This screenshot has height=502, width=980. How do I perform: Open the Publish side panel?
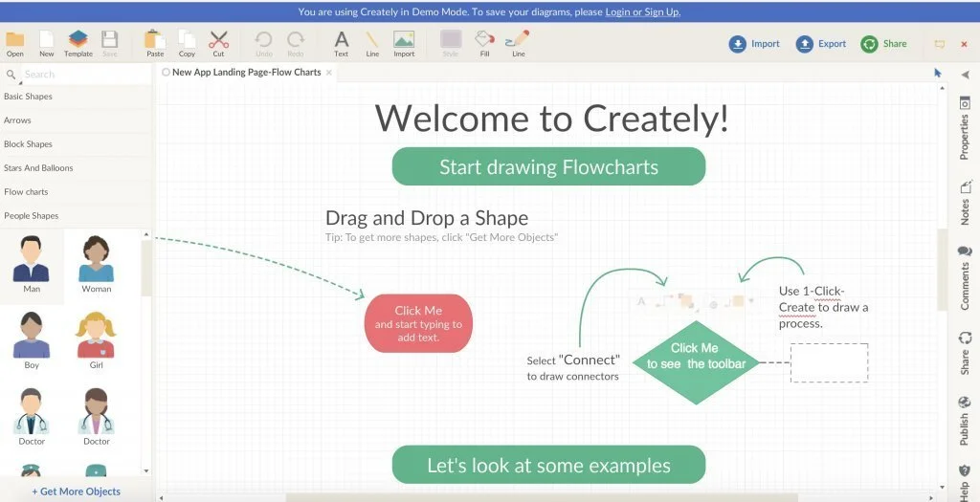965,421
